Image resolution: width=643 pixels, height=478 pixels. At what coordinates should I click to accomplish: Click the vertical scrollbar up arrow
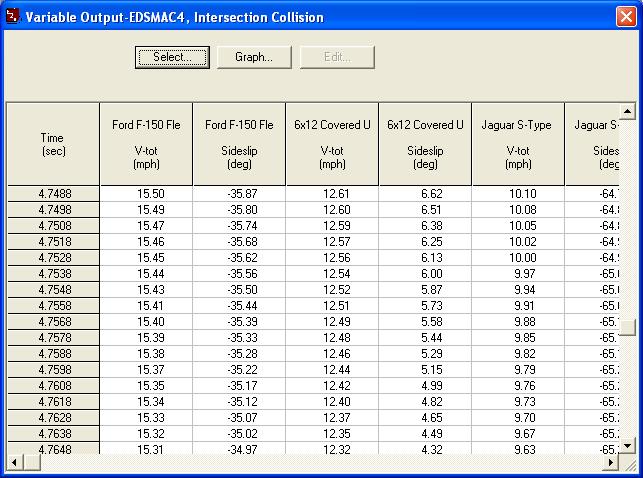click(x=627, y=111)
